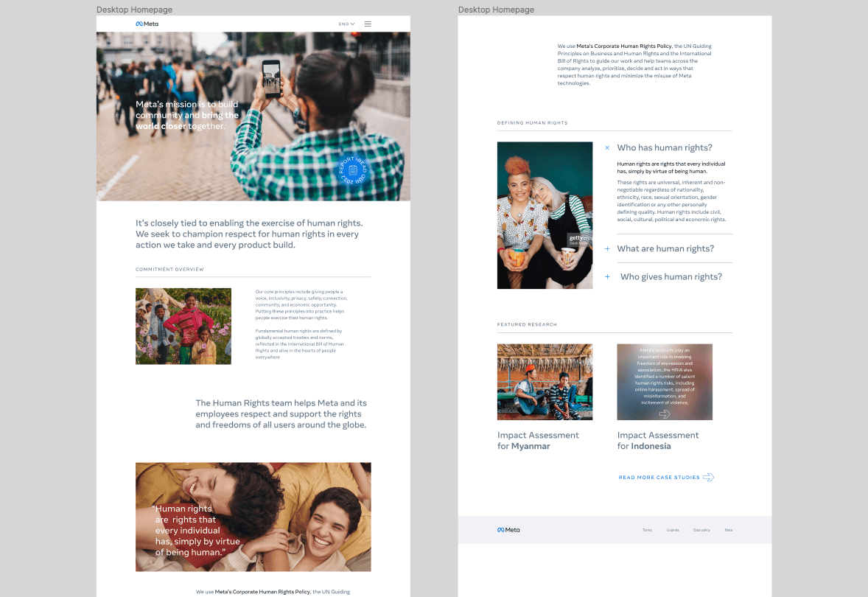Screen dimensions: 868x597
Task: Click the Meta logo in the top header
Action: pyautogui.click(x=147, y=24)
